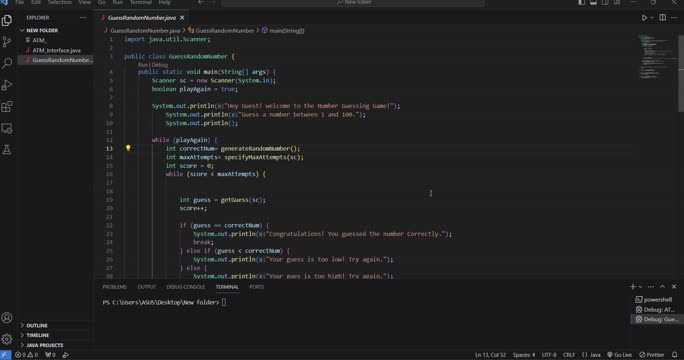Open the Testing flask icon view

pos(7,150)
